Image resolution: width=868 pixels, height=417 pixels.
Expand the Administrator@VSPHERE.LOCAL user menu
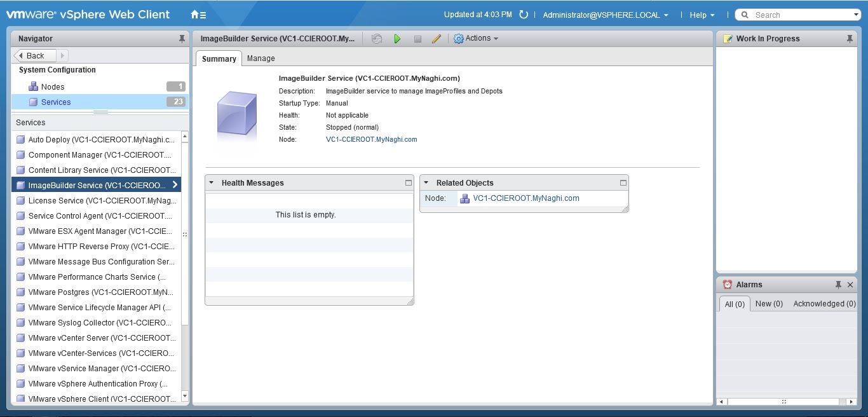click(x=605, y=15)
